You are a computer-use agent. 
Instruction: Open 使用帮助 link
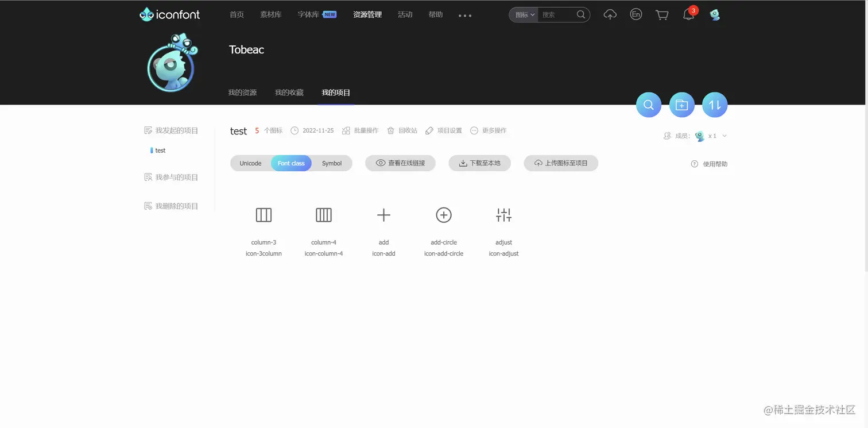[715, 164]
